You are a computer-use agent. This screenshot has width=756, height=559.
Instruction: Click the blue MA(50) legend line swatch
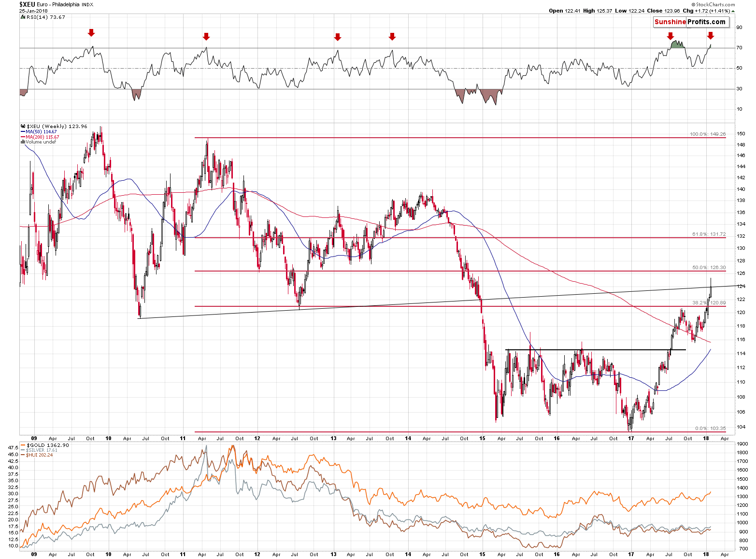click(x=23, y=132)
